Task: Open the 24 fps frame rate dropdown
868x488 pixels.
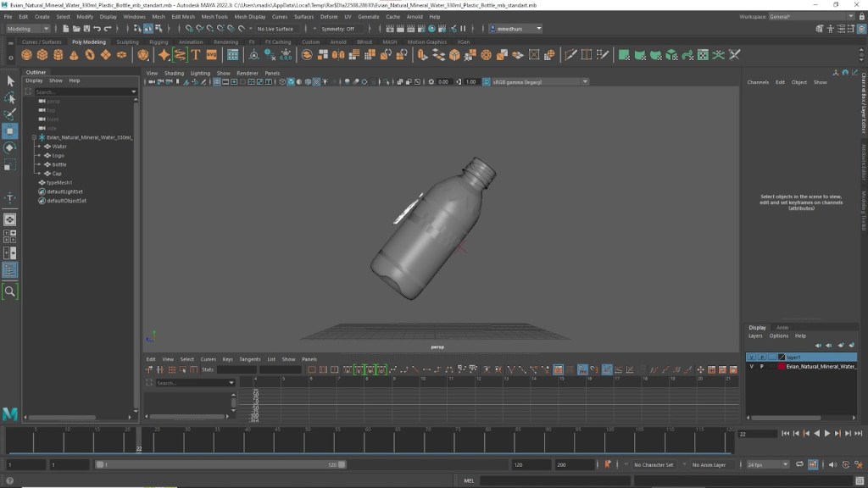Action: point(767,464)
